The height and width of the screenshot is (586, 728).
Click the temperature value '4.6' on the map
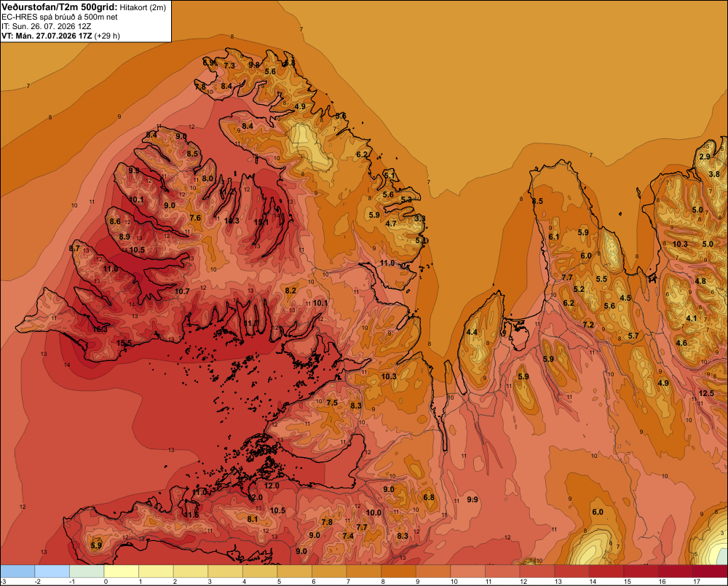[681, 343]
